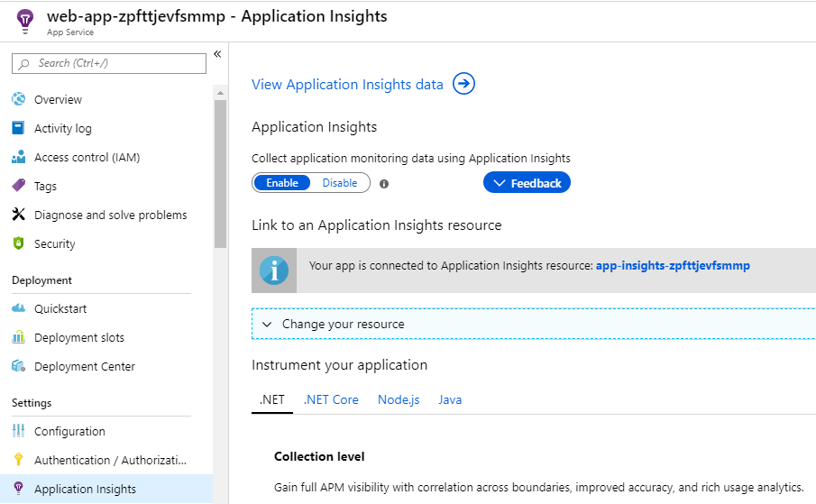Click the Deployment slots chart icon
The height and width of the screenshot is (504, 816).
click(x=18, y=338)
